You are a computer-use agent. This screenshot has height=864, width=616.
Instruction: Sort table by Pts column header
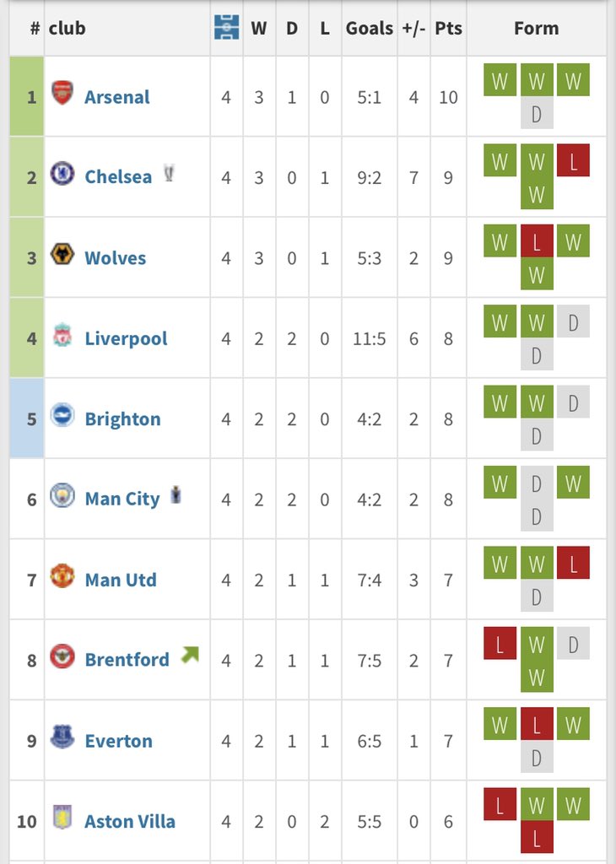pos(449,28)
